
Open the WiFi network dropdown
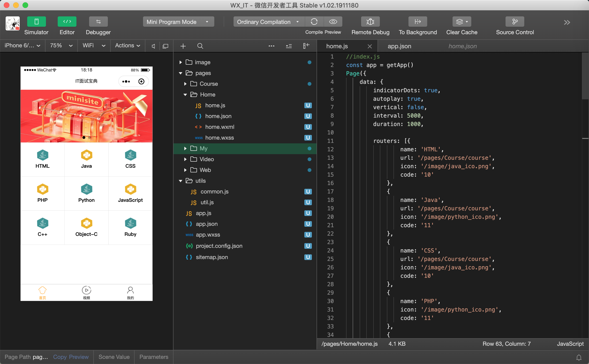tap(94, 45)
